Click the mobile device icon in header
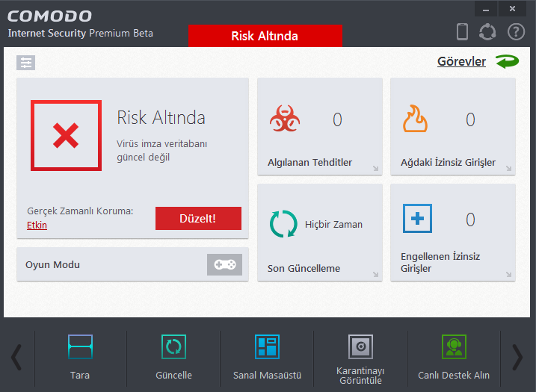Viewport: 536px width, 392px height. click(x=462, y=32)
